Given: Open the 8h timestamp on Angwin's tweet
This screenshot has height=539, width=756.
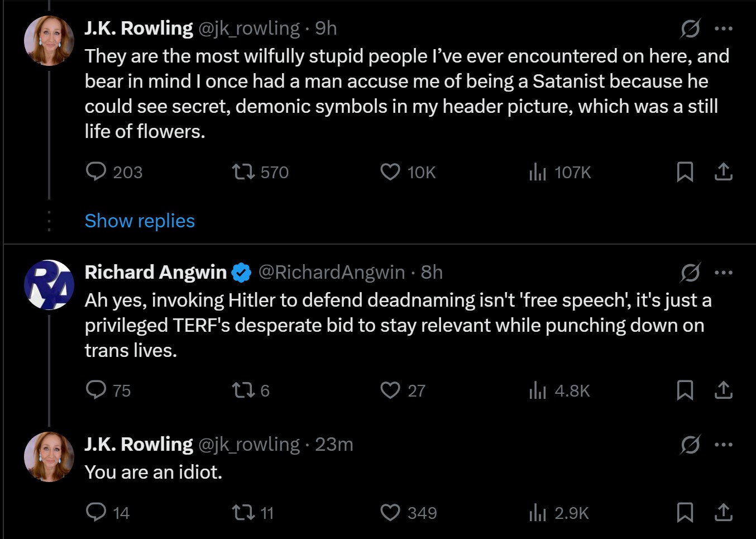Looking at the screenshot, I should (432, 272).
